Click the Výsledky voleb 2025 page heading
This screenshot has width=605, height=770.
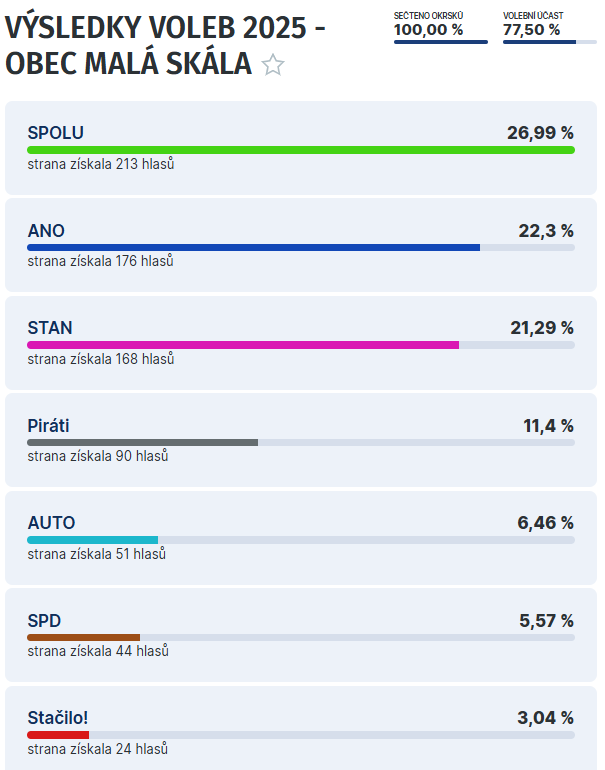click(x=165, y=28)
